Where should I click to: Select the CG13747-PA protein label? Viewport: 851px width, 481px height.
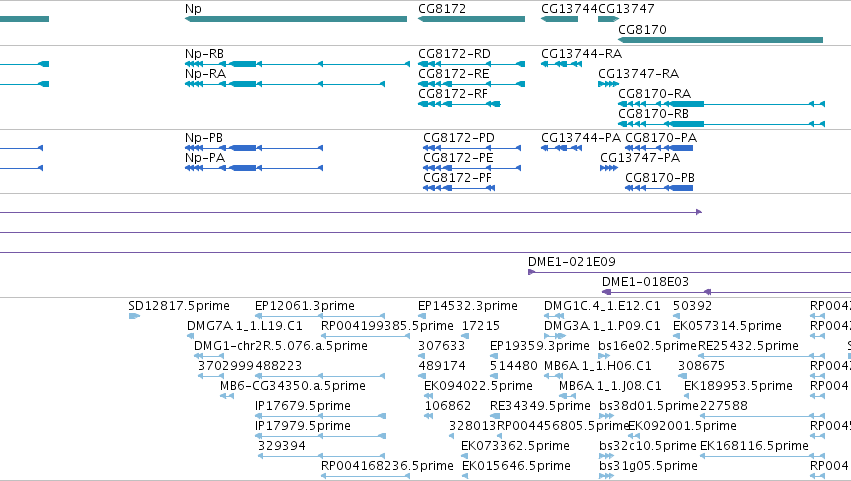pos(640,158)
